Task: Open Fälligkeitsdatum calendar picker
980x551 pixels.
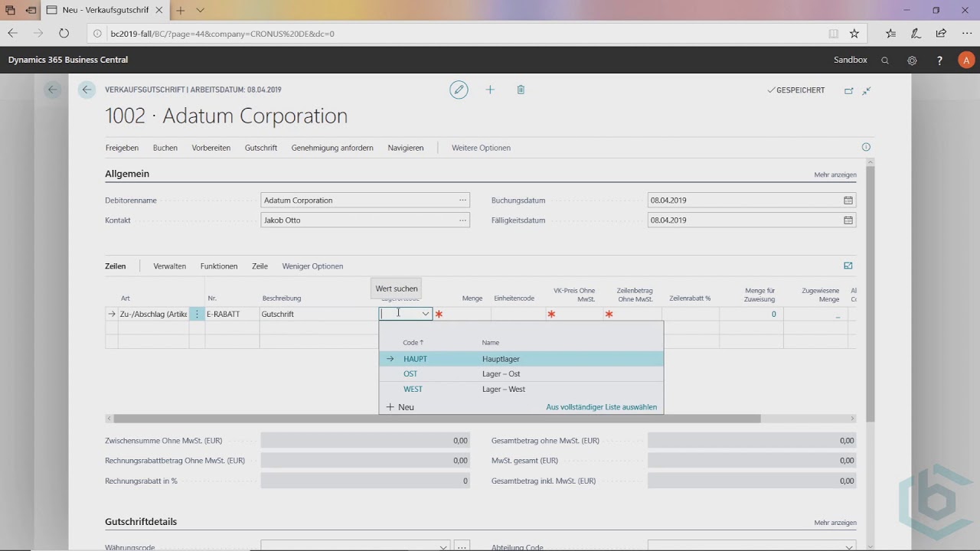Action: click(x=848, y=220)
